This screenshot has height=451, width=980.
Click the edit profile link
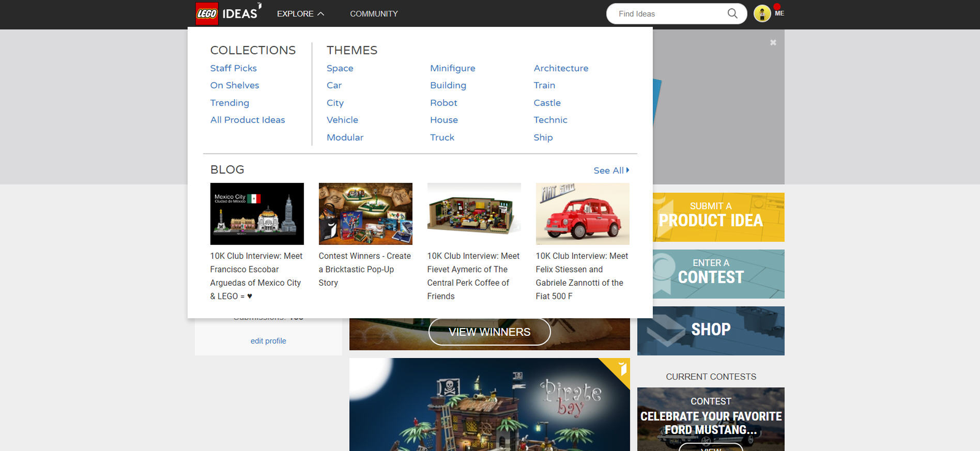[268, 341]
